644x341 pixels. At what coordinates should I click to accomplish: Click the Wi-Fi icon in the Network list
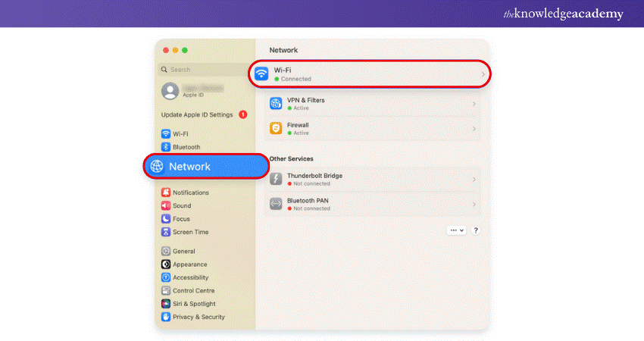262,74
